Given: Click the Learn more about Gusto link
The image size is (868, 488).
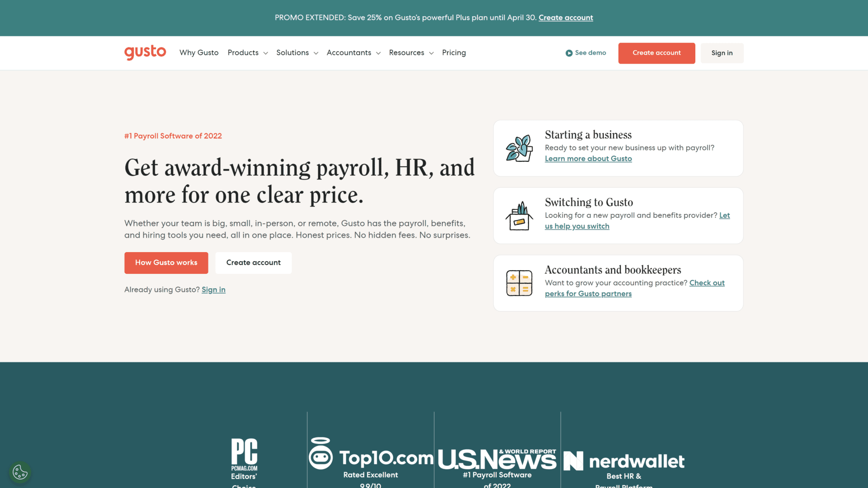Looking at the screenshot, I should point(589,159).
